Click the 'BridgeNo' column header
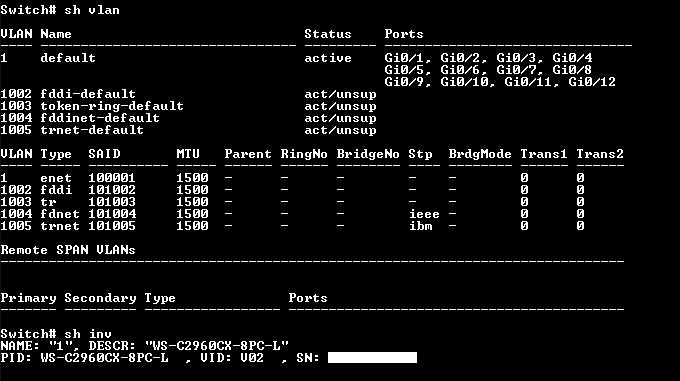Image resolution: width=680 pixels, height=381 pixels. [368, 154]
